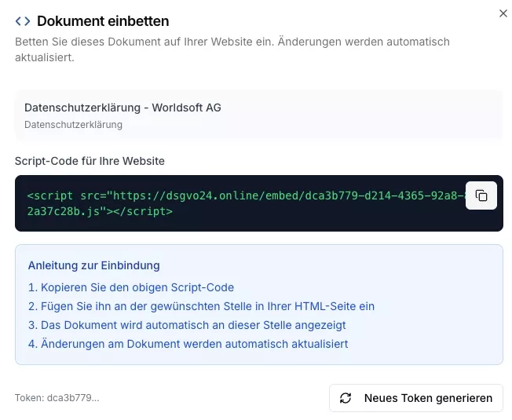Click the Script-Code für Ihre Website label
The width and height of the screenshot is (512, 420).
(x=90, y=161)
